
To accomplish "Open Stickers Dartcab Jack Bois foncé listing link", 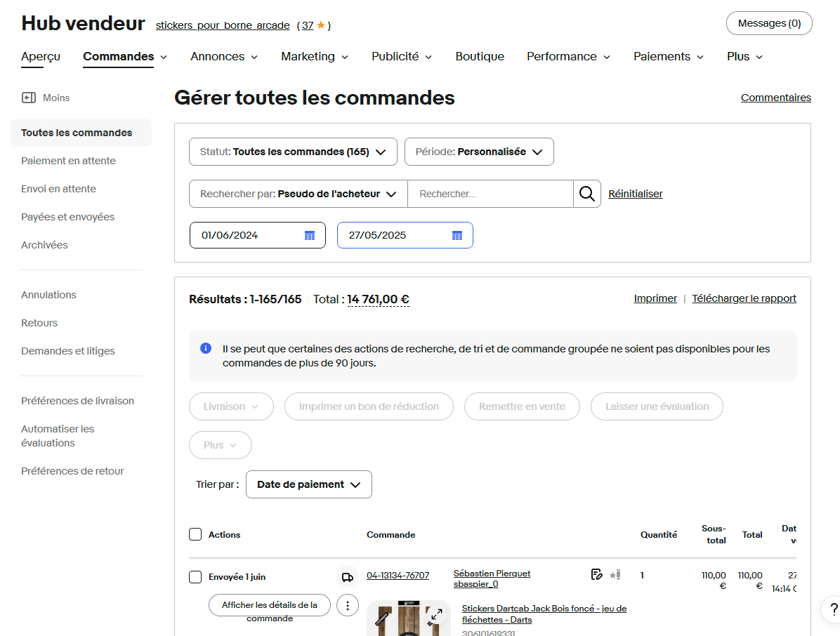I will [x=544, y=614].
